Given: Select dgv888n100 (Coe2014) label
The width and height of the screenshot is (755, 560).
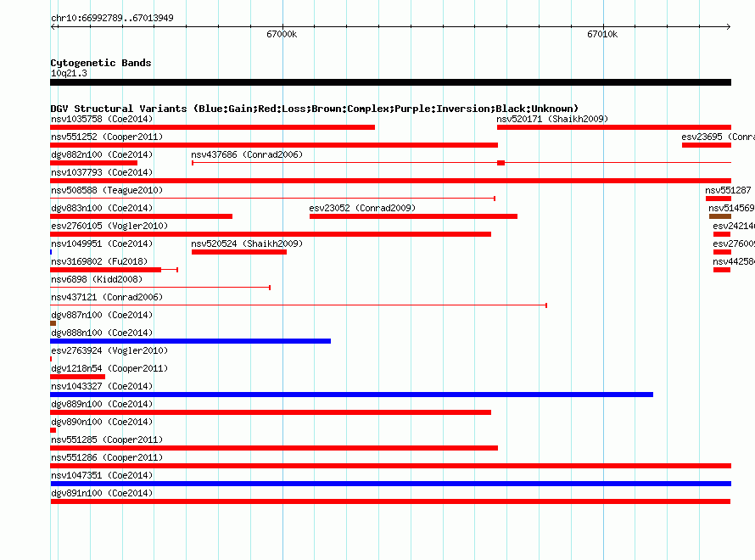Looking at the screenshot, I should coord(102,333).
